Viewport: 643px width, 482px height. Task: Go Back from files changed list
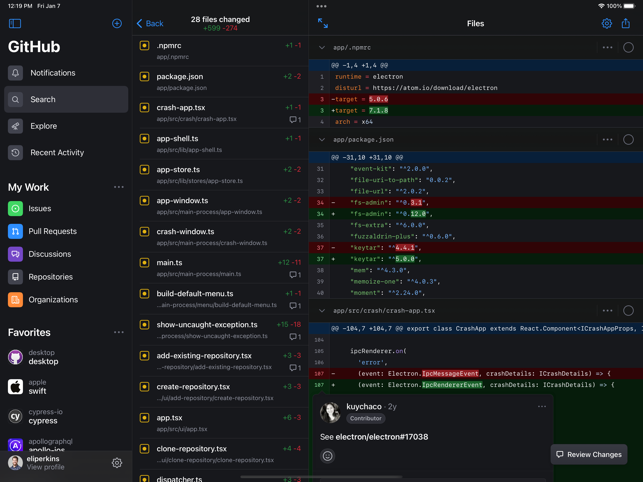(x=150, y=23)
